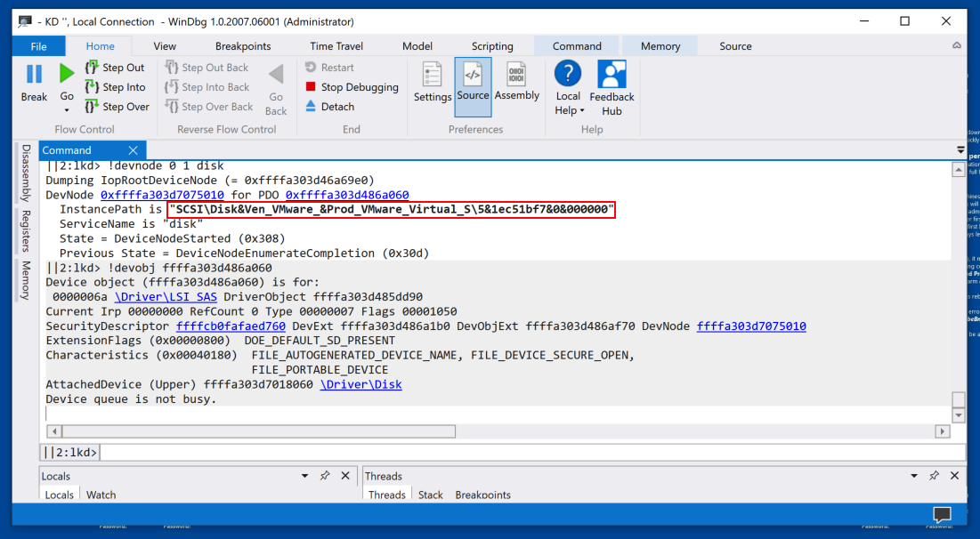This screenshot has width=980, height=539.
Task: Click the Break pause icon
Action: 34,74
